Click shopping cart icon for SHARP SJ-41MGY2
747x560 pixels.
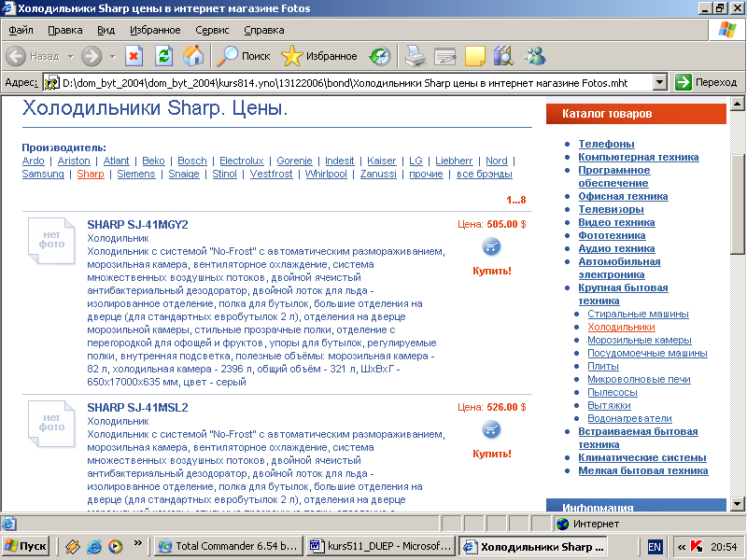(492, 247)
